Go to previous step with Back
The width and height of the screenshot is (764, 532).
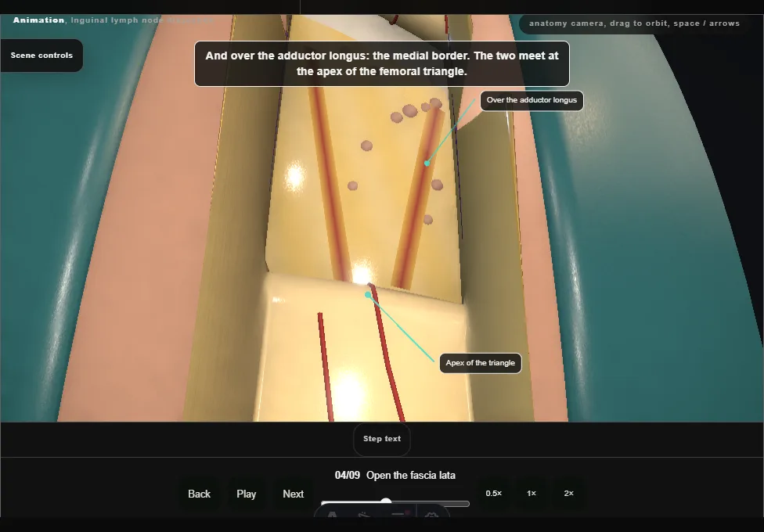[x=200, y=494]
